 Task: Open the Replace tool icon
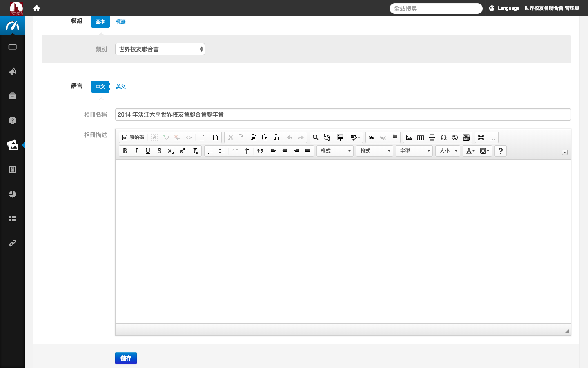coord(327,137)
